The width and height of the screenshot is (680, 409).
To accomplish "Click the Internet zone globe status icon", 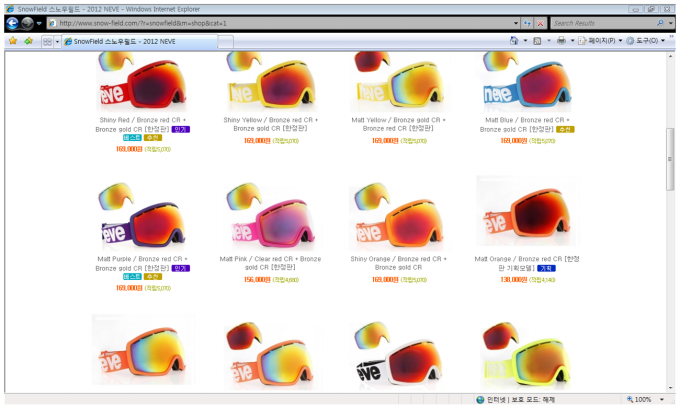I will (x=480, y=399).
